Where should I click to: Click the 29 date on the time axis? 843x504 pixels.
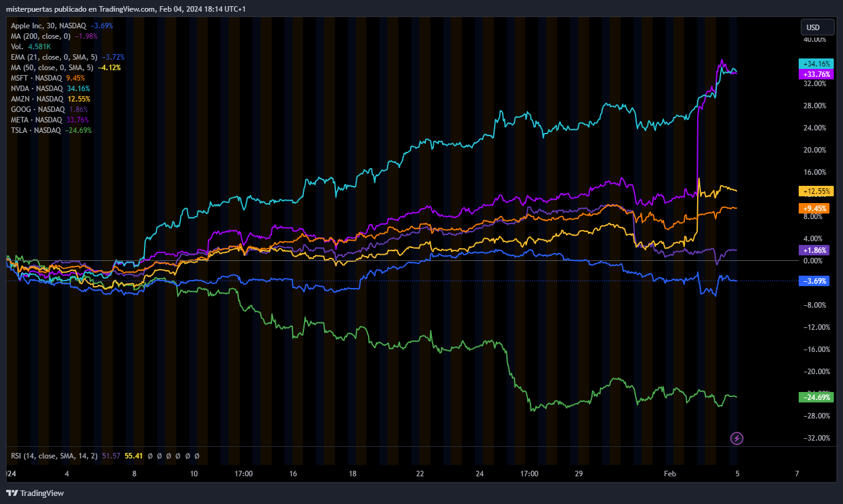578,474
